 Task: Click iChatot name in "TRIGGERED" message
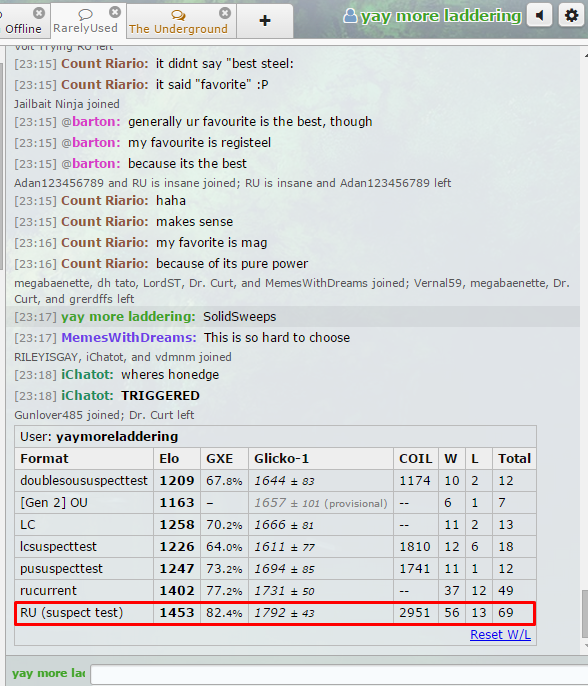pos(88,396)
